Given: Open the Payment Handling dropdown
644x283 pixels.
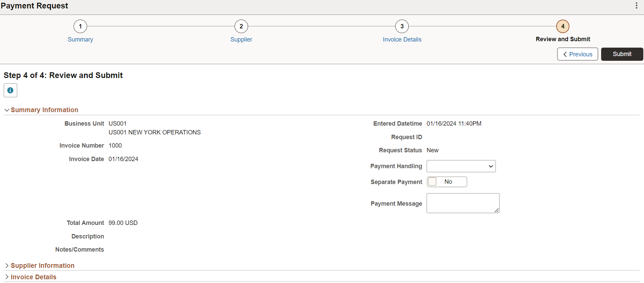Looking at the screenshot, I should (x=461, y=166).
